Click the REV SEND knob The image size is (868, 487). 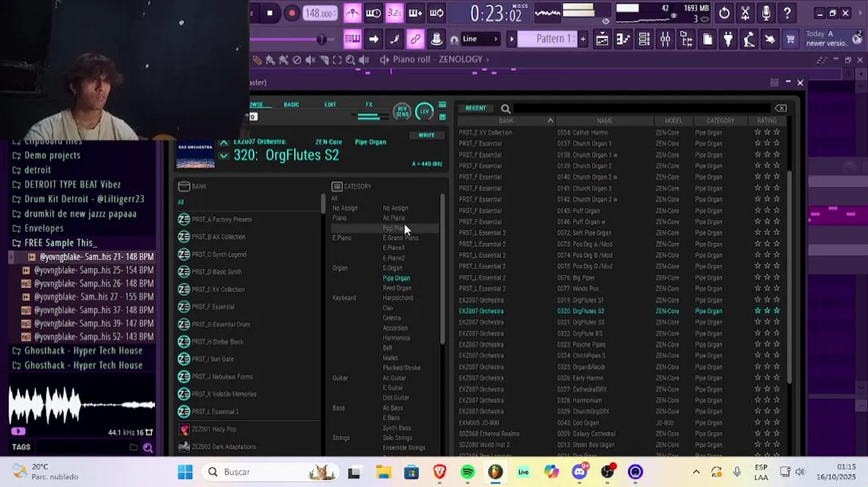coord(402,112)
